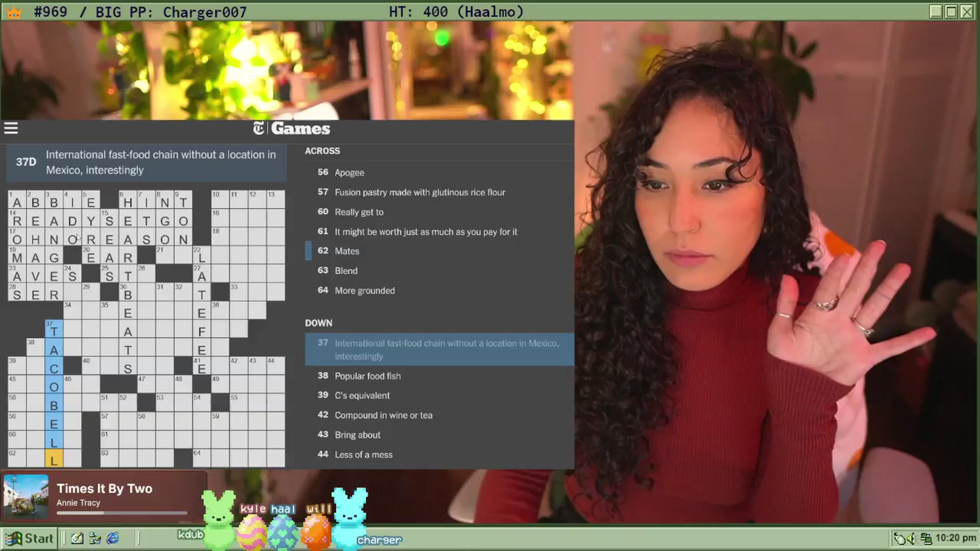Select the yellow active cell with L
Viewport: 980px width, 551px height.
coord(54,458)
